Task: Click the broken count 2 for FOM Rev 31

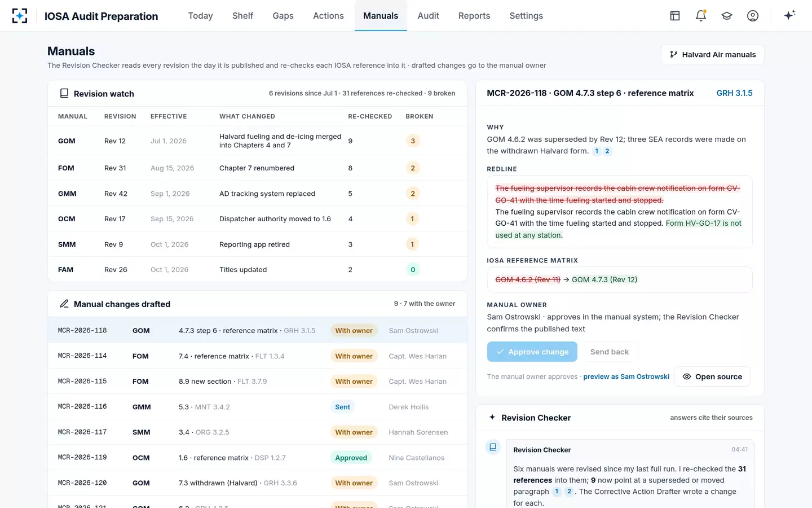Action: (x=413, y=168)
